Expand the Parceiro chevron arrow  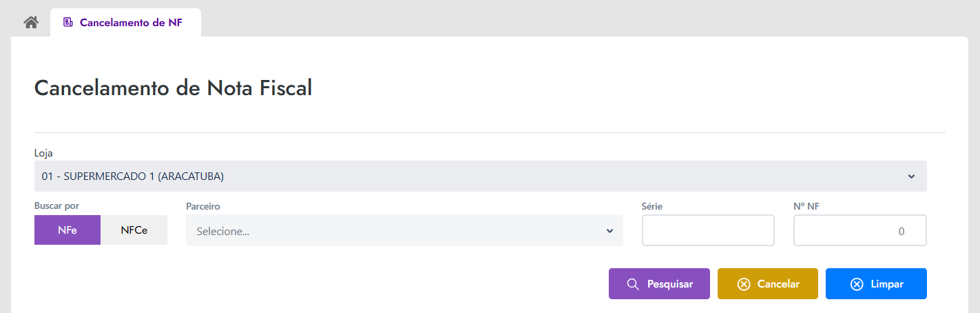point(609,231)
